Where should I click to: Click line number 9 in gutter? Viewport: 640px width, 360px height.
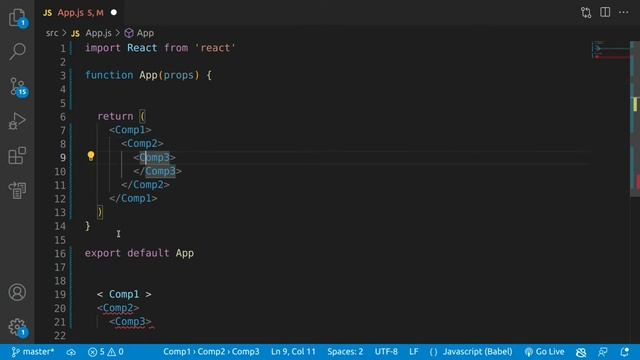point(62,158)
